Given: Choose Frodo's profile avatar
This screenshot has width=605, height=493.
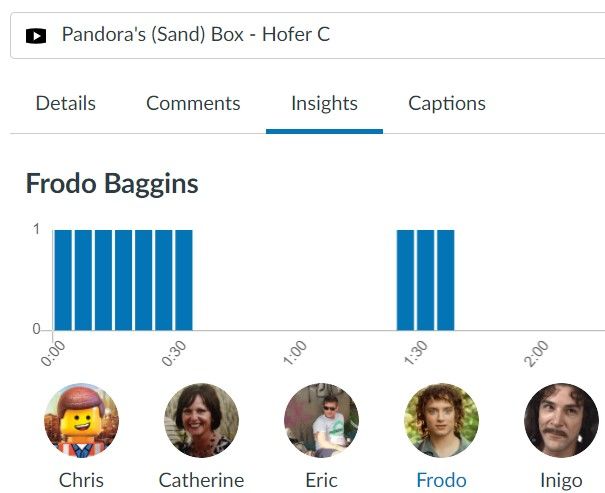Looking at the screenshot, I should (441, 420).
